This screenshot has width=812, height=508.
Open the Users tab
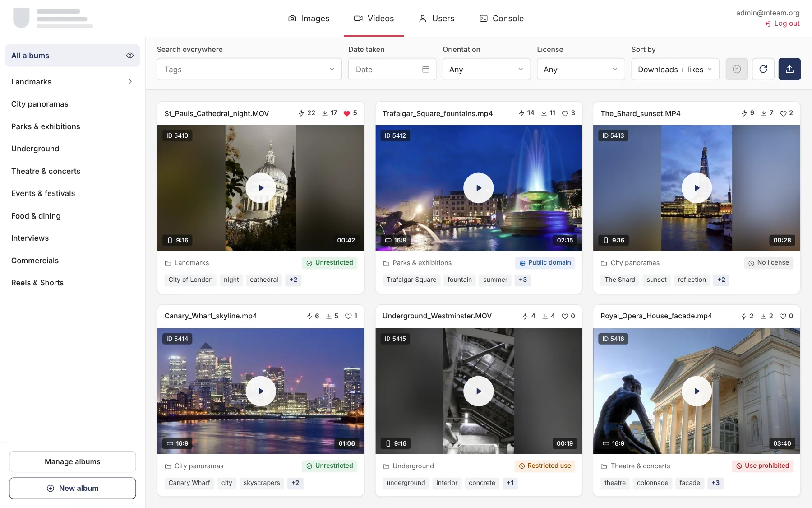[x=437, y=19]
